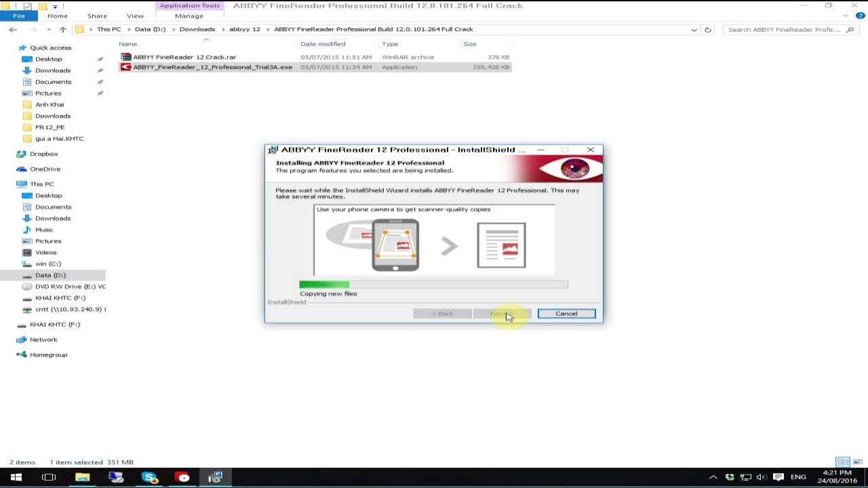Click Cancel in the InstallShield wizard
This screenshot has width=868, height=488.
click(566, 313)
